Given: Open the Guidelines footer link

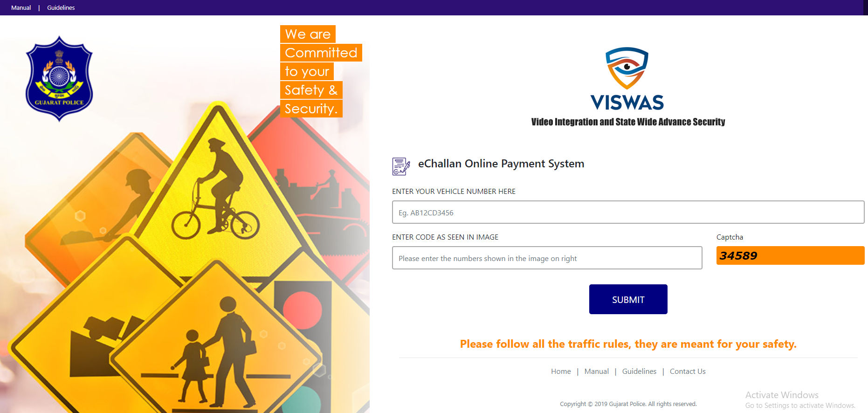Looking at the screenshot, I should click(x=639, y=372).
